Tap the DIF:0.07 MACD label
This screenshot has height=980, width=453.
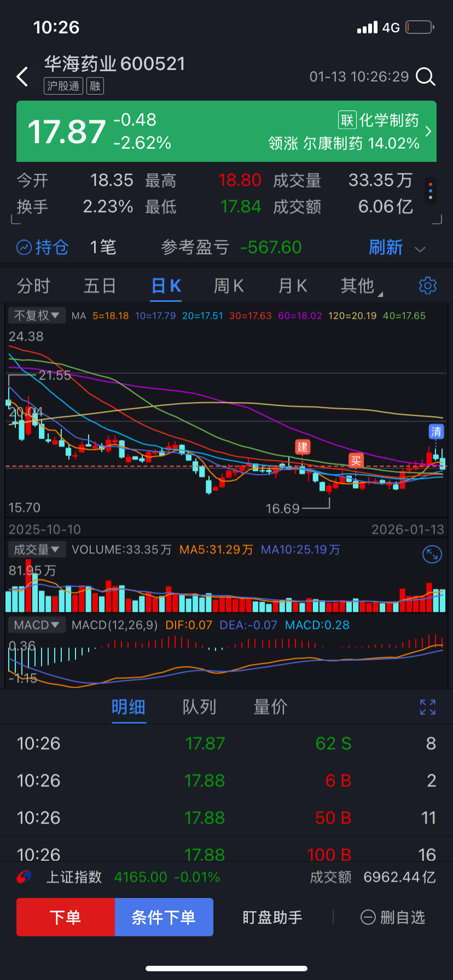(189, 625)
